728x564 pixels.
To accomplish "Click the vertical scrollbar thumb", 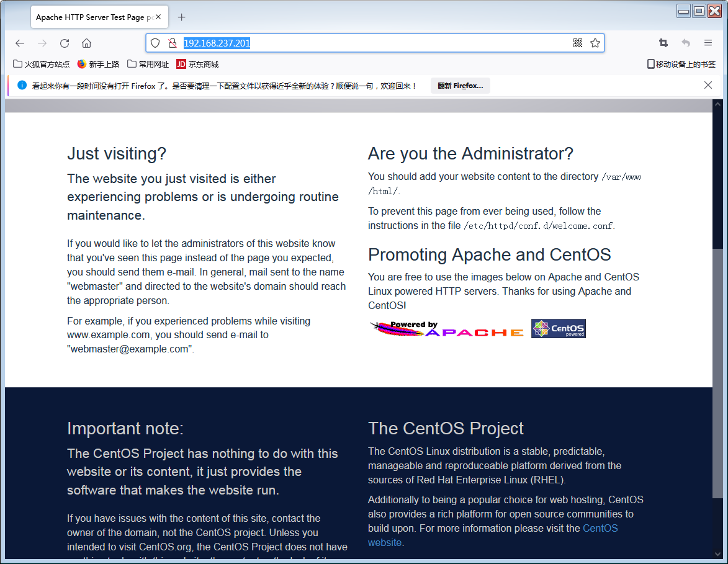I will coord(718,374).
